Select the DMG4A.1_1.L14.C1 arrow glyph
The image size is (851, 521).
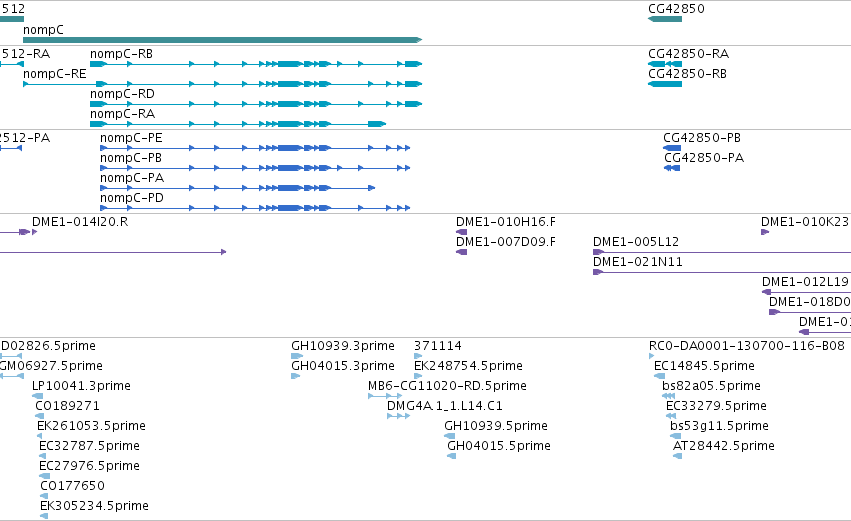click(x=398, y=416)
